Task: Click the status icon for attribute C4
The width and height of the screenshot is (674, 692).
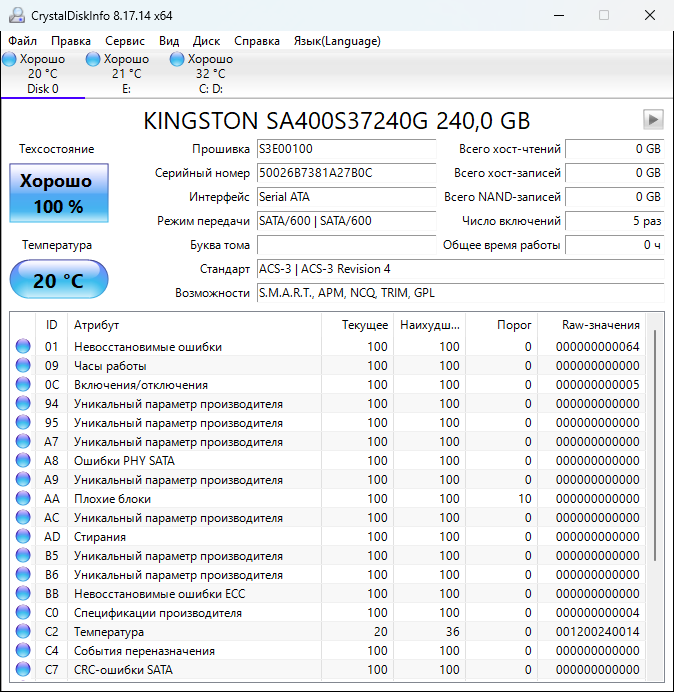Action: [23, 650]
